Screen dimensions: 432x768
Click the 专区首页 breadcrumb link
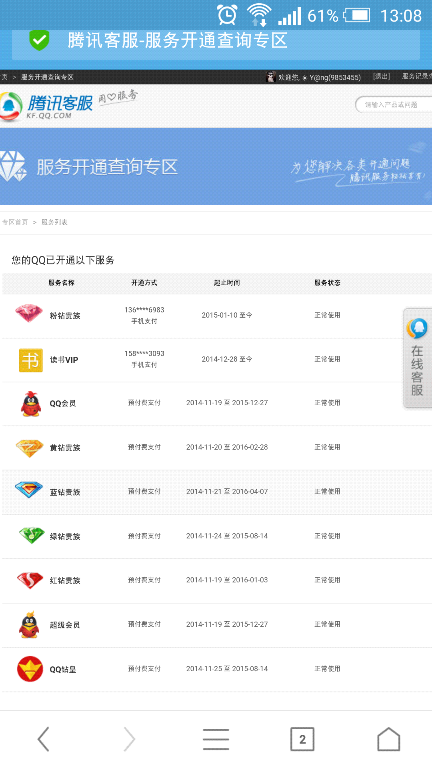click(15, 222)
